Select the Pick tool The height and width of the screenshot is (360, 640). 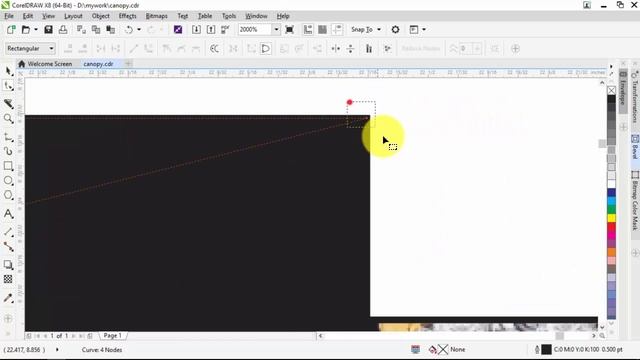tap(9, 71)
